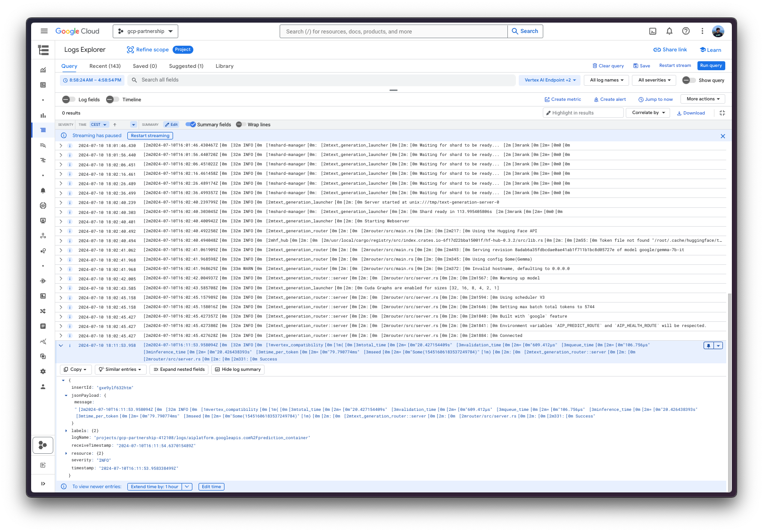Open the dashboards icon in sidebar
Image resolution: width=763 pixels, height=532 pixels.
(43, 85)
